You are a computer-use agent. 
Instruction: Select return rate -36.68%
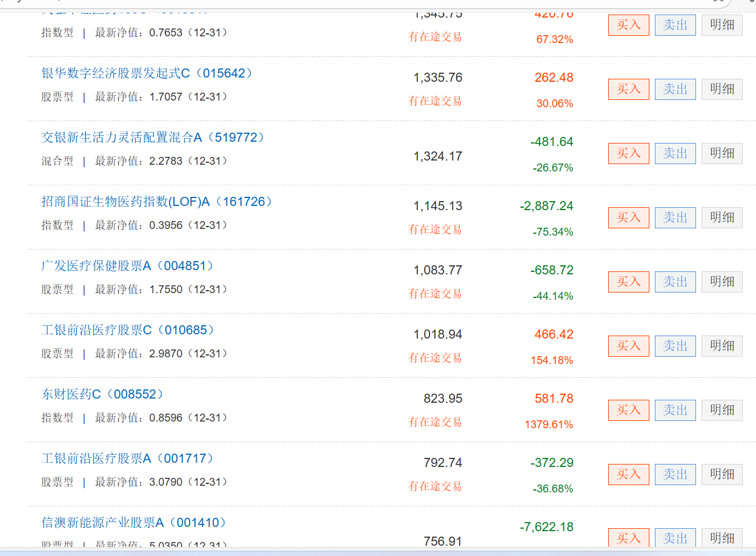553,489
